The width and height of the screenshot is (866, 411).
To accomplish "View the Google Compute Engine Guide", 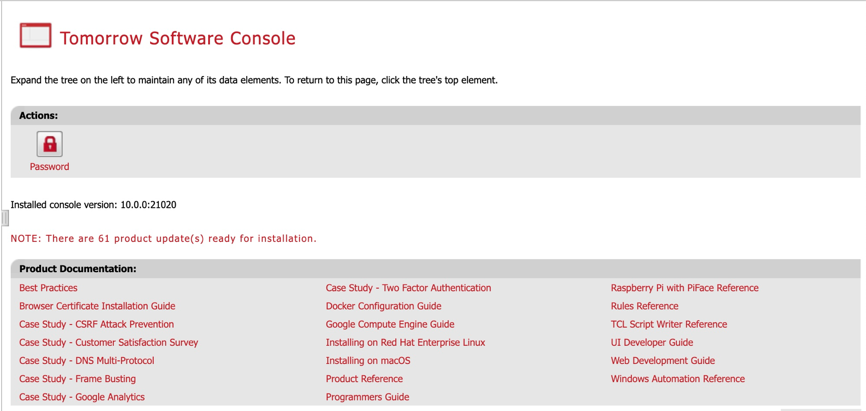I will 389,324.
